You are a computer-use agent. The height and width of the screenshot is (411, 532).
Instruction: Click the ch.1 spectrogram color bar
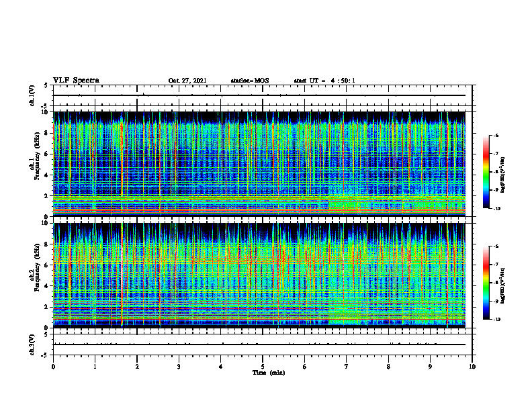(486, 172)
